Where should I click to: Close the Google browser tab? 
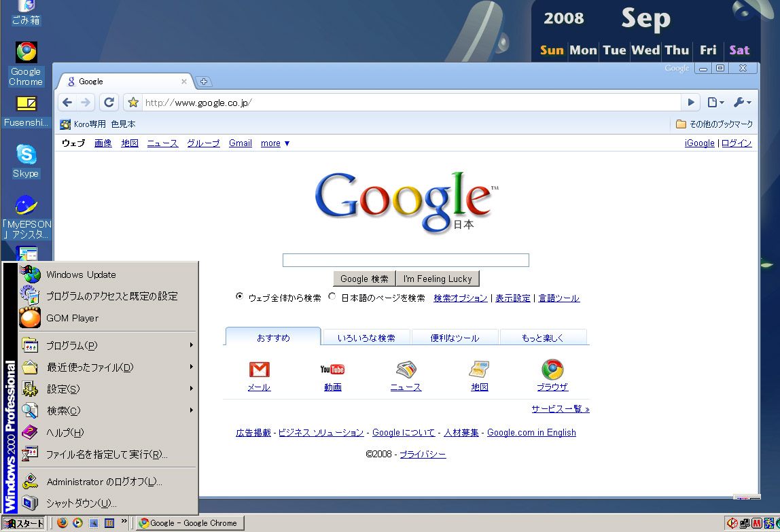pos(184,82)
